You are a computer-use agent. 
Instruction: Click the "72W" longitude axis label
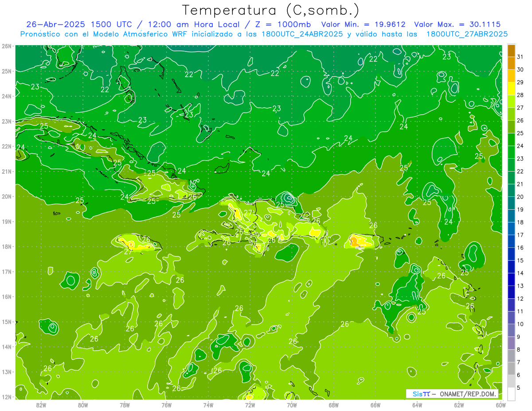[x=250, y=405]
